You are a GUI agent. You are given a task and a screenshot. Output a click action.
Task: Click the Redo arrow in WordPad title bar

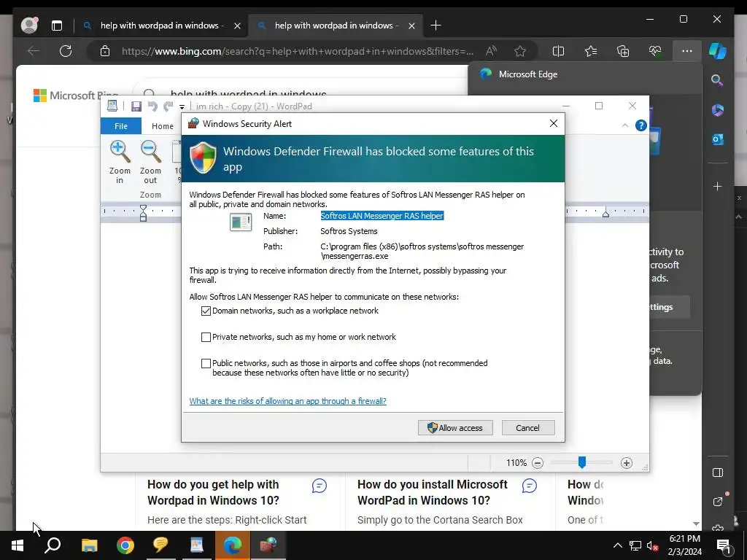pos(169,106)
